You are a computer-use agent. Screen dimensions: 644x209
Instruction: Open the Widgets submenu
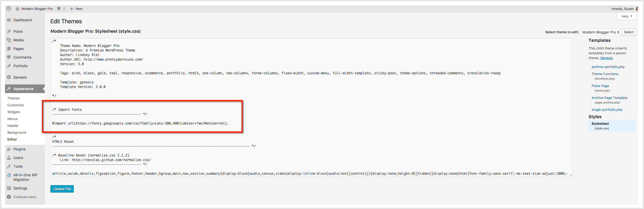pos(14,112)
